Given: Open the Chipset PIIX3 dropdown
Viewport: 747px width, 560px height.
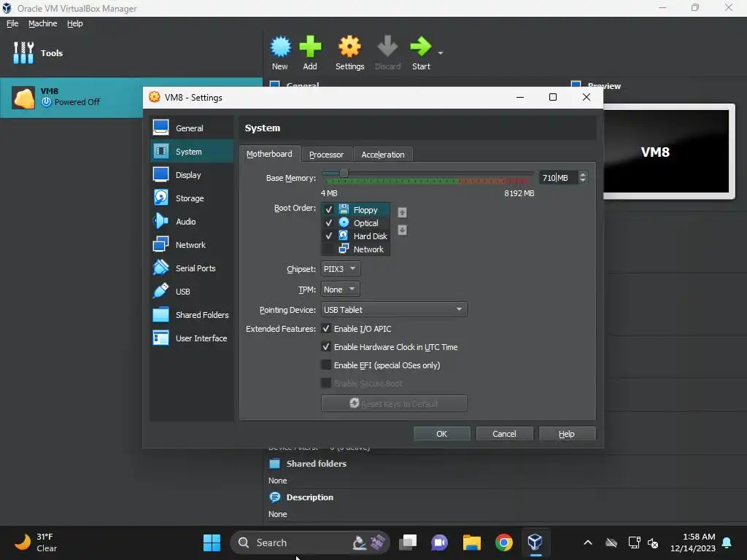Looking at the screenshot, I should coord(341,268).
